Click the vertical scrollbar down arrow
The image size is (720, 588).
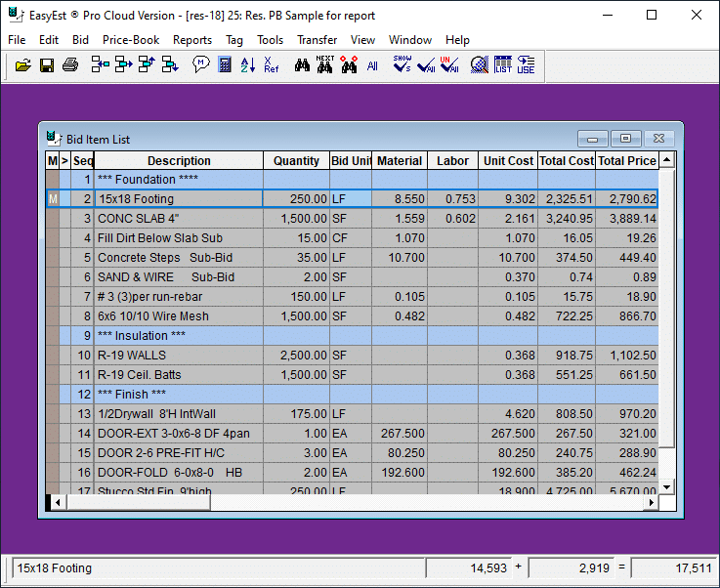(667, 486)
